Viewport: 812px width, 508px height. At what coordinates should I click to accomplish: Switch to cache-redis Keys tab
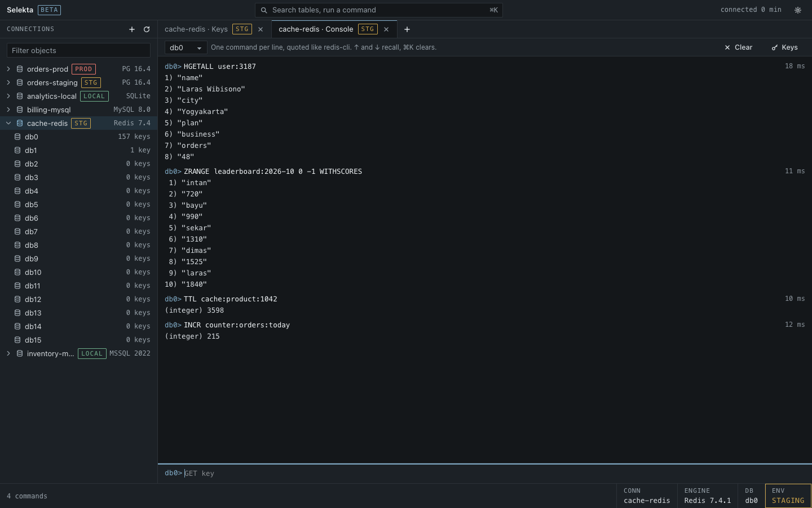[x=215, y=29]
